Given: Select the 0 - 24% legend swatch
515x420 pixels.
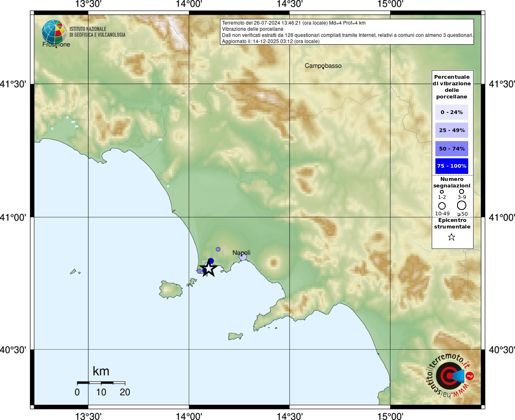Looking at the screenshot, I should pyautogui.click(x=451, y=112).
